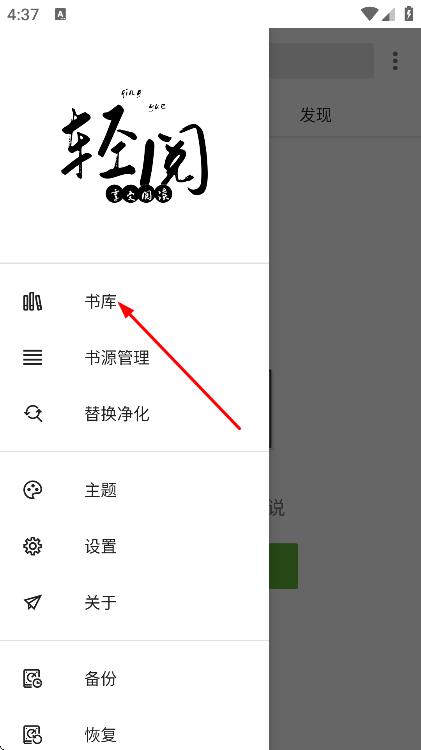Open the 关于 about entry
This screenshot has height=750, width=421.
click(134, 602)
